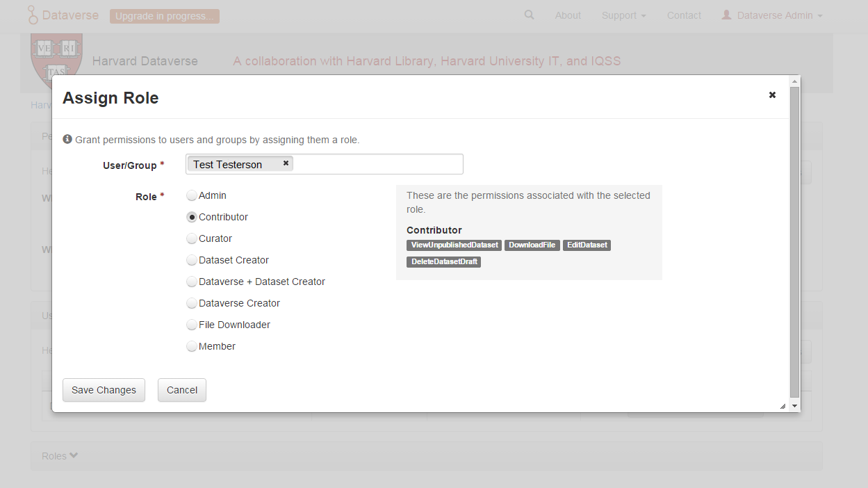Remove Test Testerson using the x icon
This screenshot has width=868, height=488.
click(285, 163)
